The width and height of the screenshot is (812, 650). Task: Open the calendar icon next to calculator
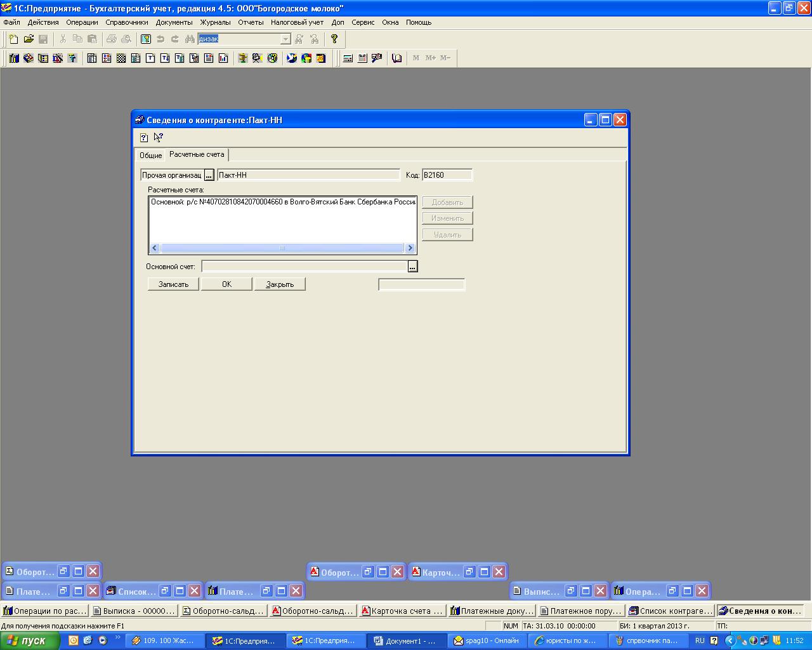click(x=362, y=58)
